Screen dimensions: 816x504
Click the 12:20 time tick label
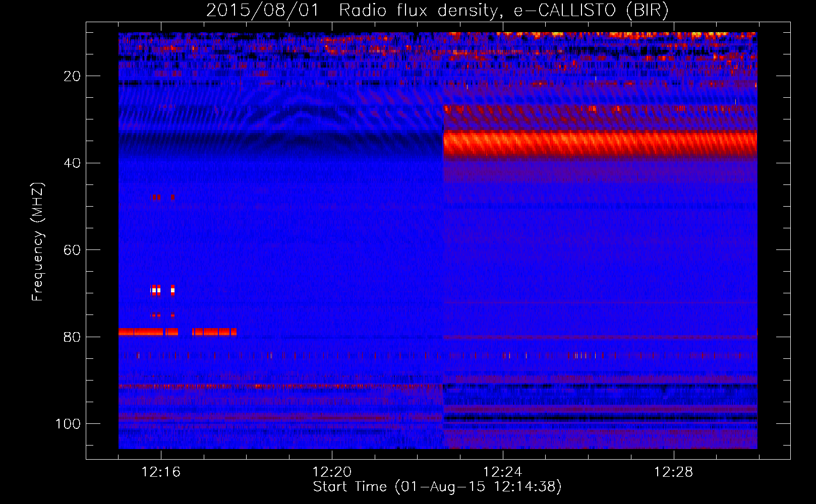(x=332, y=472)
